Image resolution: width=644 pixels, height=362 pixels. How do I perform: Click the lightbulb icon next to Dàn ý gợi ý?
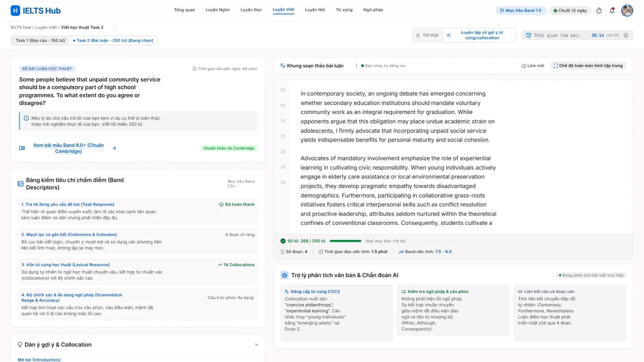[20, 345]
